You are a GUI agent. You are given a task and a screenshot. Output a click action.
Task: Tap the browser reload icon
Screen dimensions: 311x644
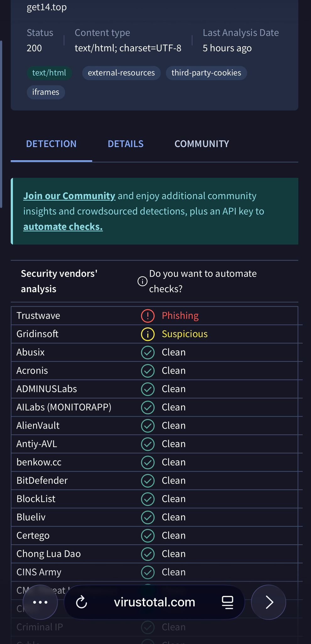pos(81,602)
